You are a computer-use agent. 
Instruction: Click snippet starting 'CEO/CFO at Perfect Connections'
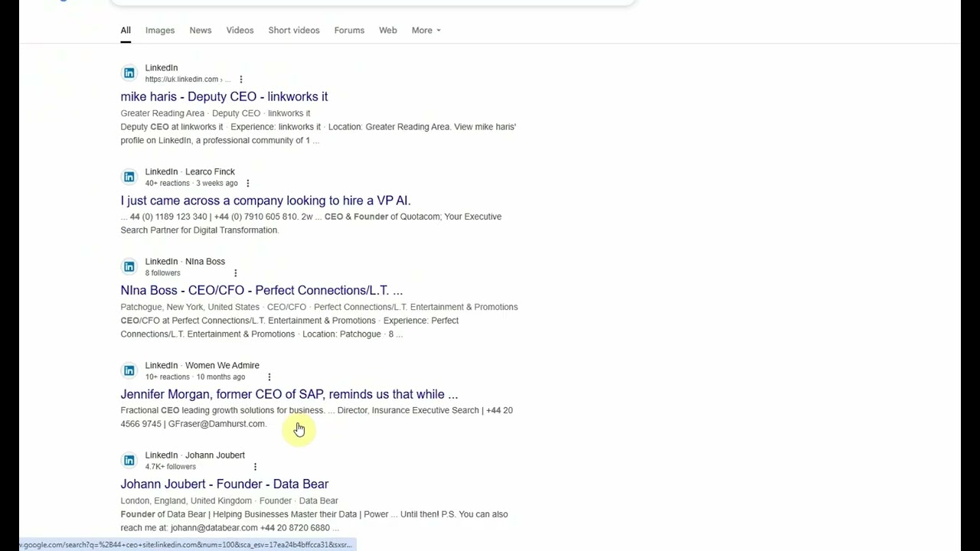coord(289,328)
